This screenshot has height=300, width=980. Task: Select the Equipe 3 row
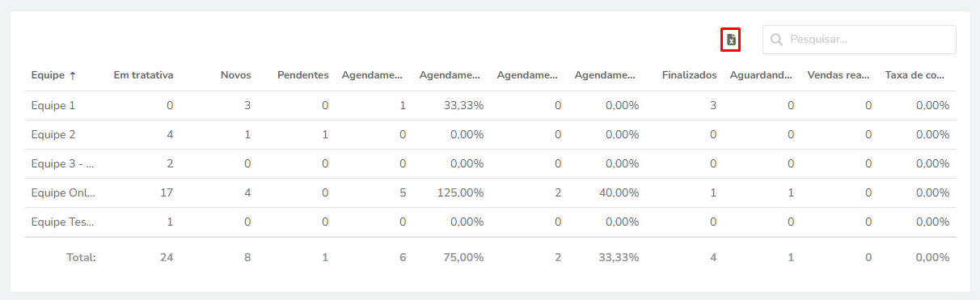pos(490,163)
